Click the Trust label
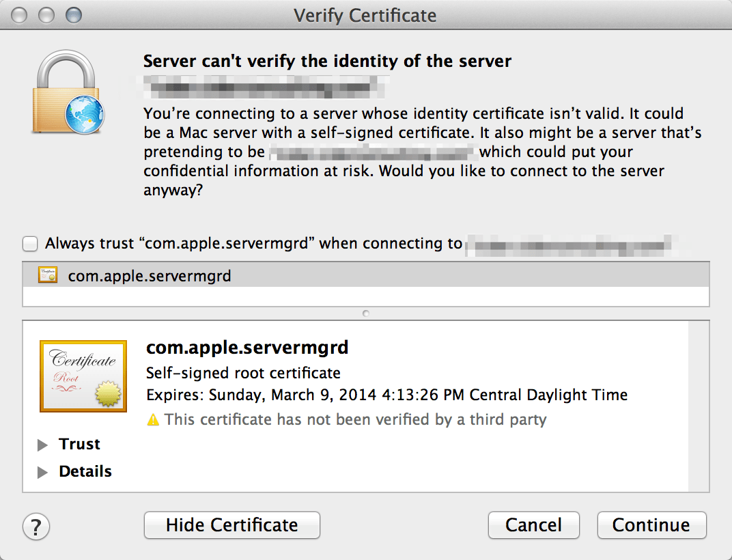 [79, 444]
